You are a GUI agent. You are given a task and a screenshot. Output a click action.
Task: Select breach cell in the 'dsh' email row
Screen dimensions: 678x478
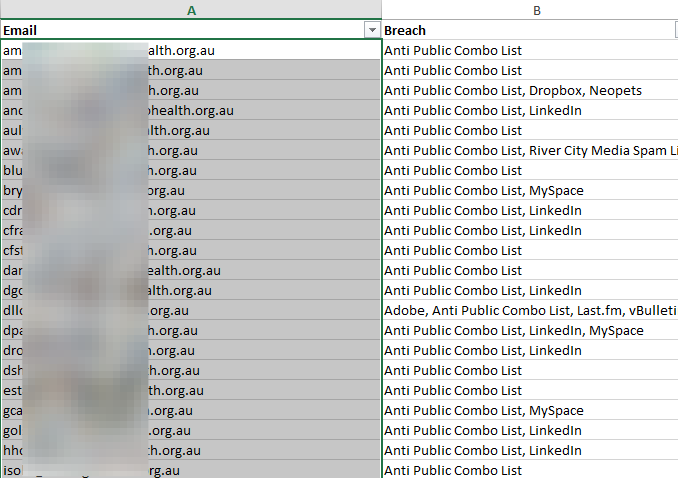click(x=530, y=370)
